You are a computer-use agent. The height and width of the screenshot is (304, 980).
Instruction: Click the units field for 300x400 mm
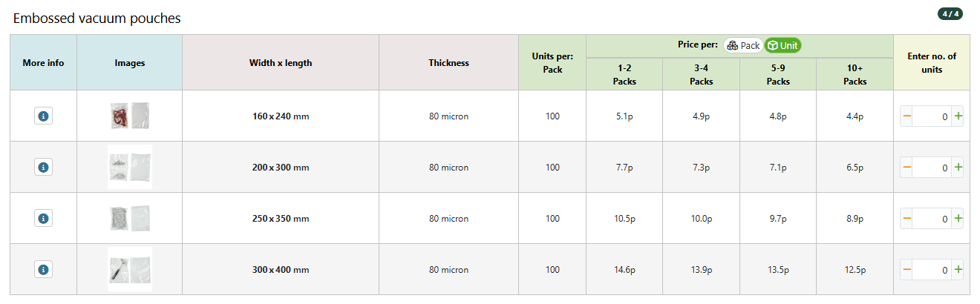932,270
